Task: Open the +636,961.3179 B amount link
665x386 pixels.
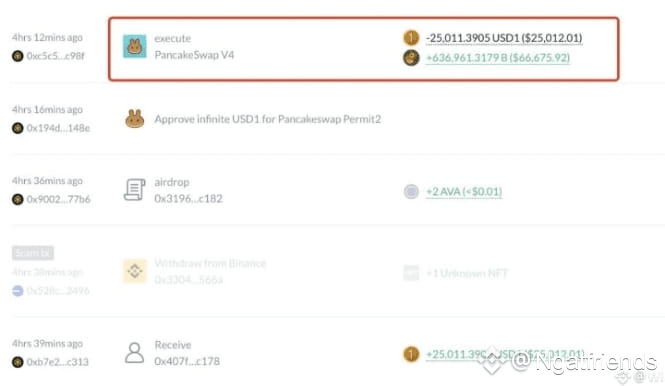Action: tap(498, 58)
